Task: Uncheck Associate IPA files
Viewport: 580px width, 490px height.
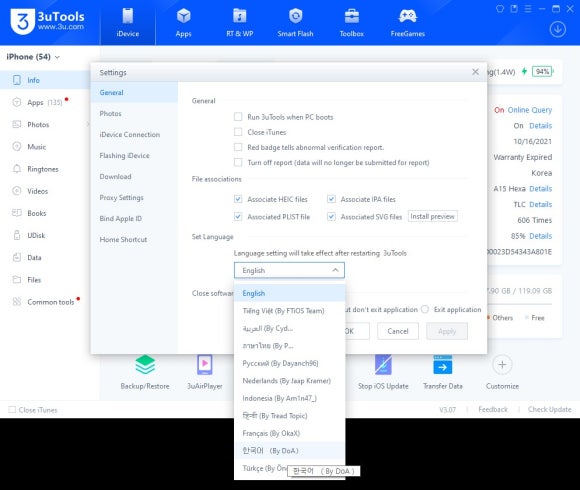Action: click(x=331, y=199)
